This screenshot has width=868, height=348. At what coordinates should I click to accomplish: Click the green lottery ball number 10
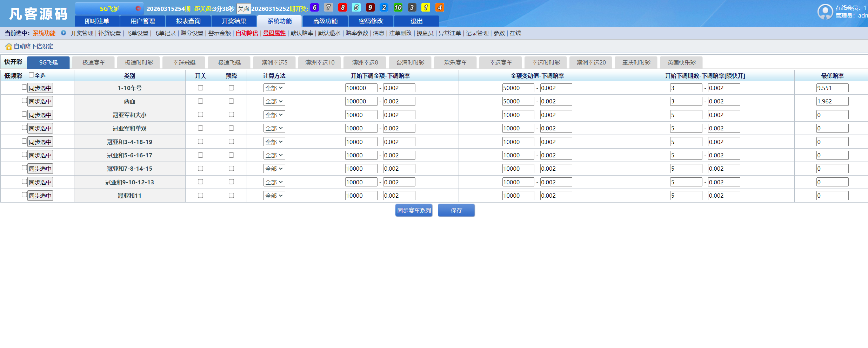coord(398,7)
